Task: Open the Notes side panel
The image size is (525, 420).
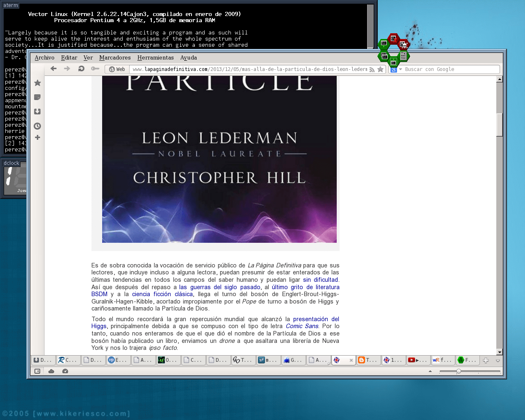Action: click(37, 97)
